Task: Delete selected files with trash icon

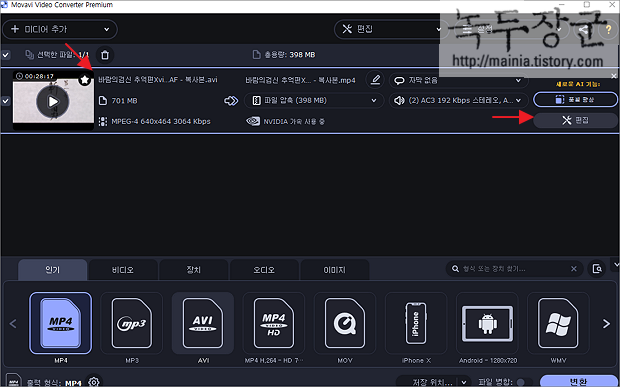Action: pos(105,55)
